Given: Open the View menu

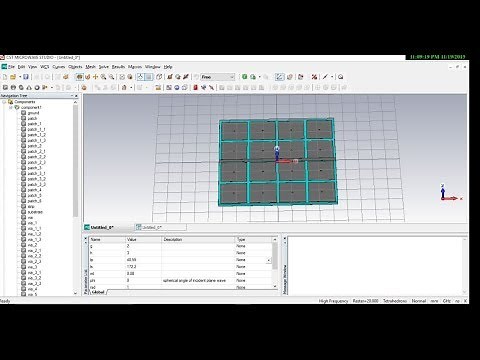Looking at the screenshot, I should [x=32, y=67].
